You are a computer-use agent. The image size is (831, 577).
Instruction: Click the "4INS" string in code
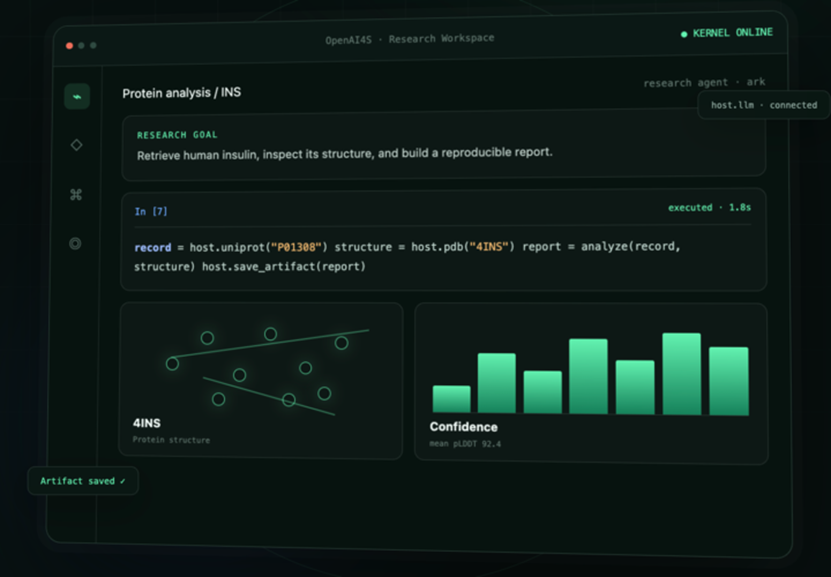[489, 246]
